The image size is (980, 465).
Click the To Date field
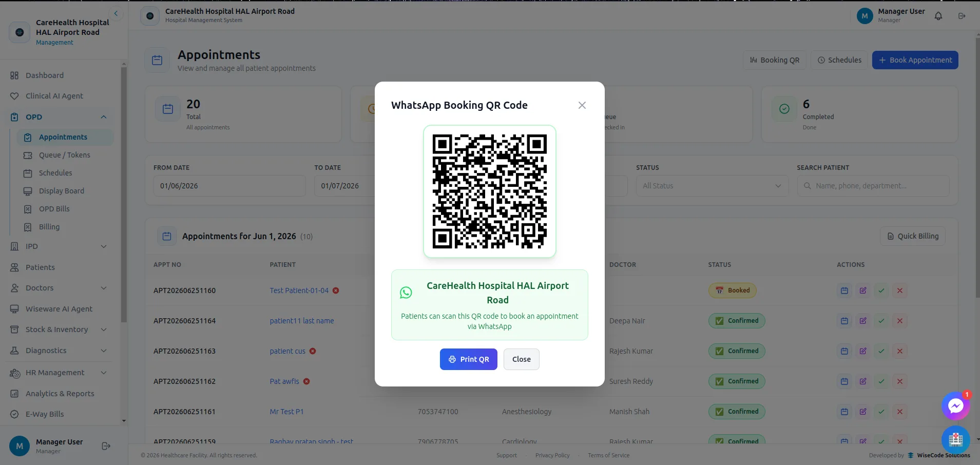tap(345, 186)
